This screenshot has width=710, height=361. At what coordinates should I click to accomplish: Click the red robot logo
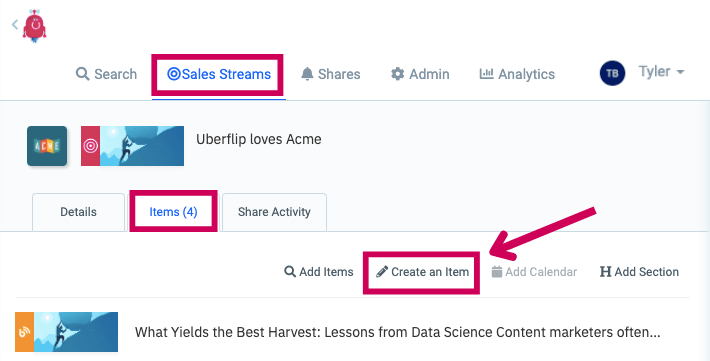(35, 26)
